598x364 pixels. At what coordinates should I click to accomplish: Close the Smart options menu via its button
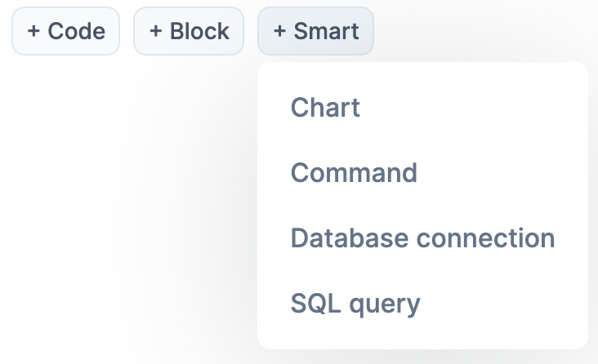(x=315, y=31)
